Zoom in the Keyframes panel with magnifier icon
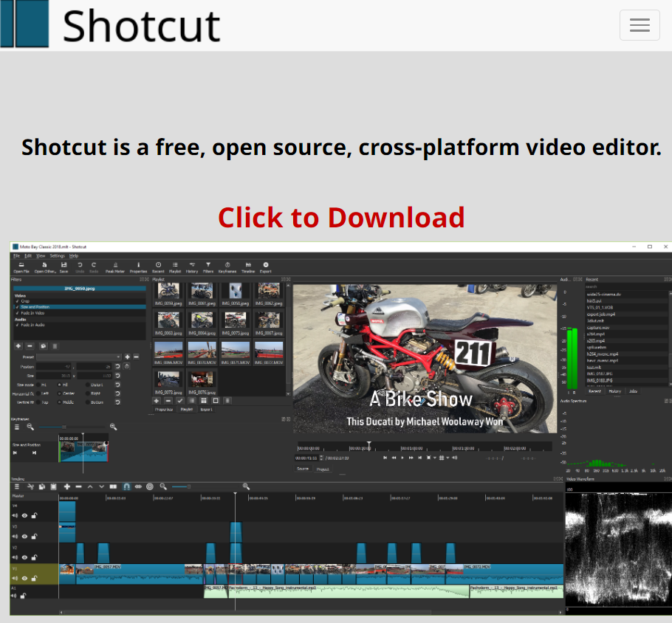 click(113, 427)
